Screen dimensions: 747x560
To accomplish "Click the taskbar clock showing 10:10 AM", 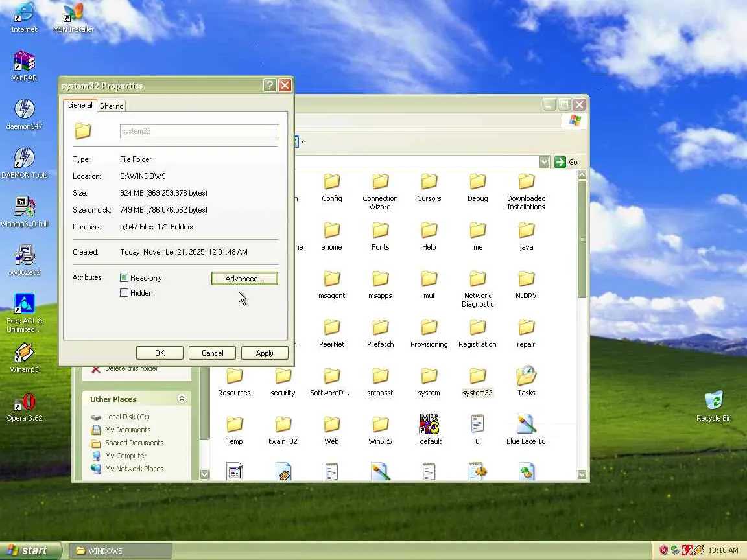I will (723, 550).
